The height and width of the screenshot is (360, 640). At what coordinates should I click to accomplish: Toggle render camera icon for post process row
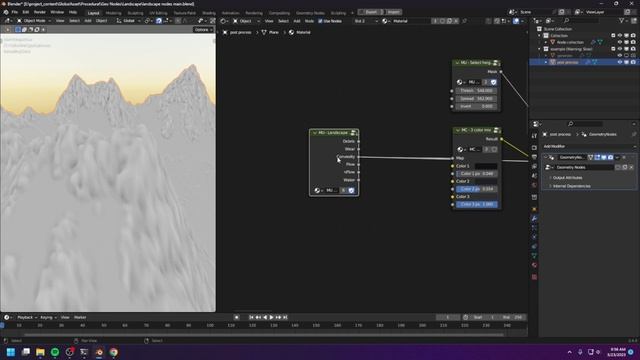click(633, 62)
